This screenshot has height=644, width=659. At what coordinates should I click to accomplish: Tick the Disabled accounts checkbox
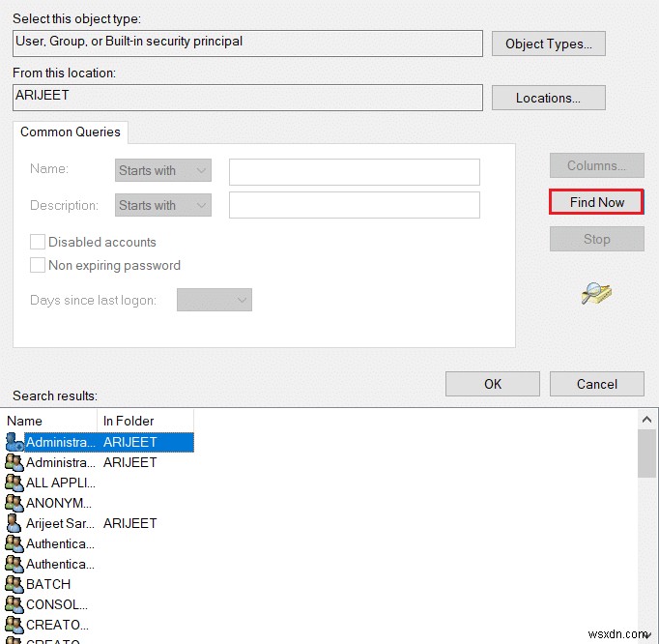pyautogui.click(x=38, y=242)
